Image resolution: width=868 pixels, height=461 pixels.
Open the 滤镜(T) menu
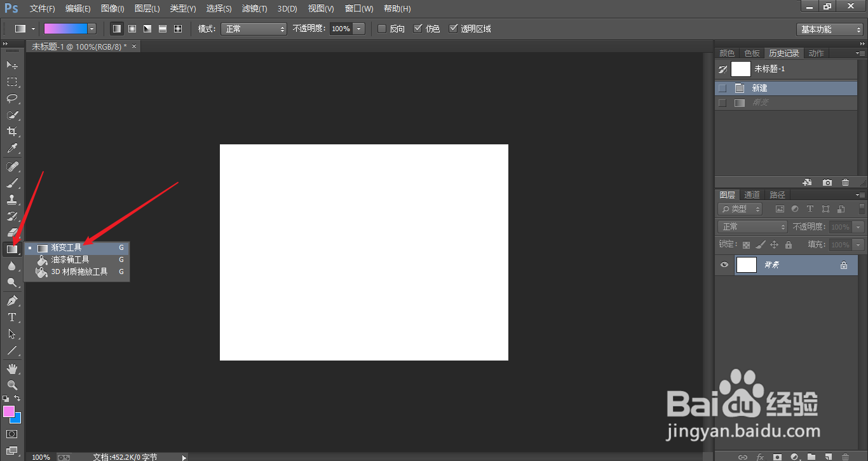255,9
